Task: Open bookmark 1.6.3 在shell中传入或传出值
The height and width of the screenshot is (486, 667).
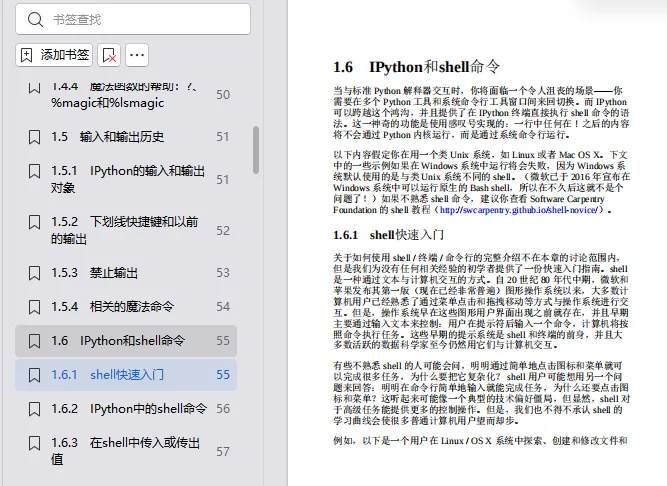Action: coord(126,451)
